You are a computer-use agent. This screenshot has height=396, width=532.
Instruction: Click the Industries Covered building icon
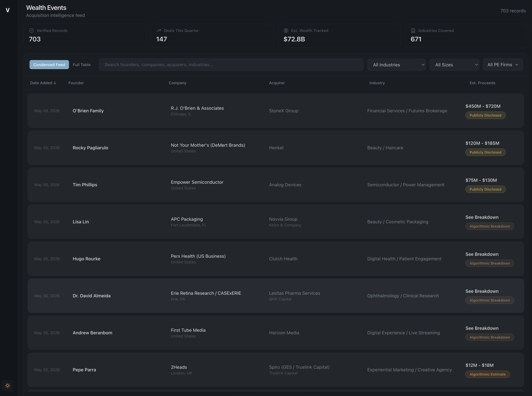pyautogui.click(x=413, y=31)
